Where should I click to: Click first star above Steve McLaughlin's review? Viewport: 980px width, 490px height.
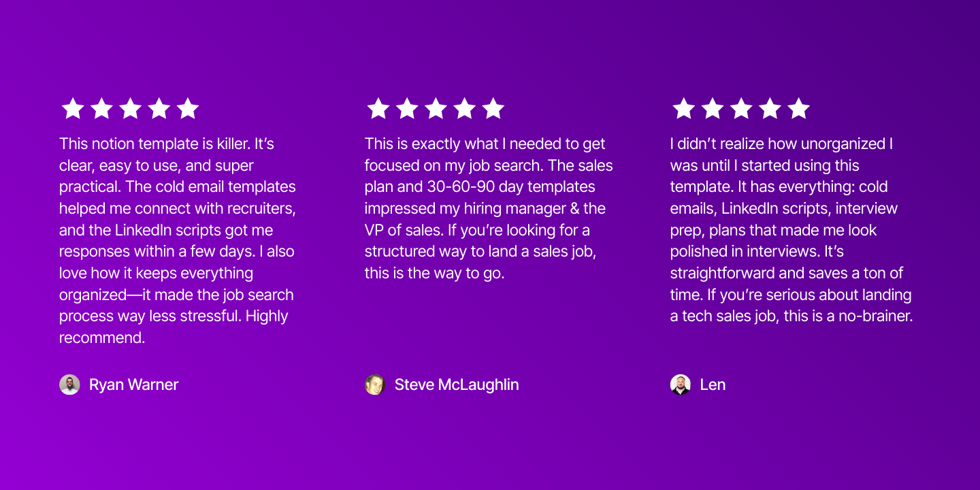coord(378,108)
